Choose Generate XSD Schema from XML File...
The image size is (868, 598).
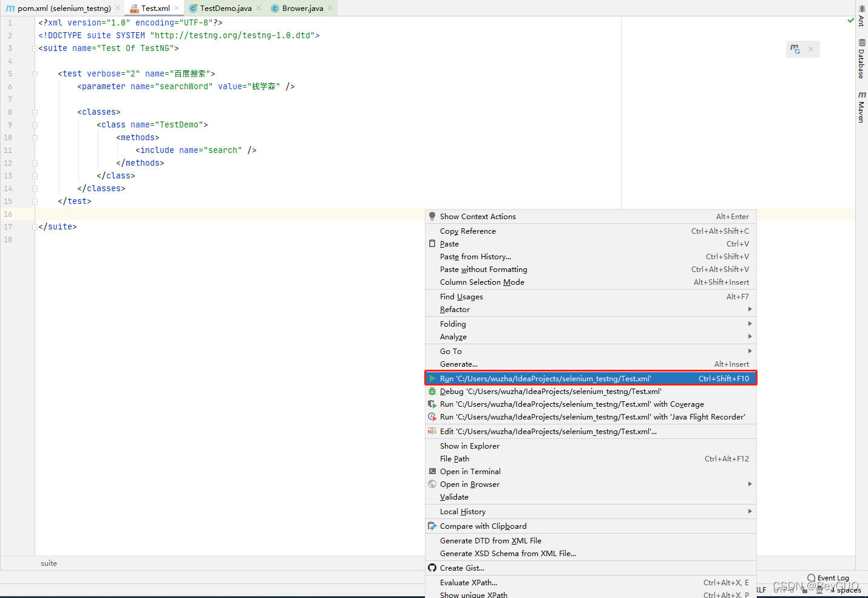click(591, 554)
